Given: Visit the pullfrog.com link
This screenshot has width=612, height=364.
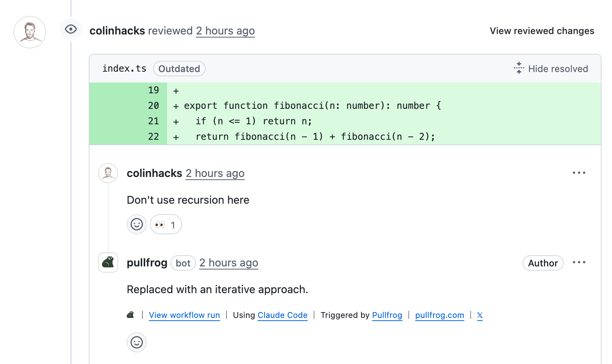Looking at the screenshot, I should click(x=440, y=315).
